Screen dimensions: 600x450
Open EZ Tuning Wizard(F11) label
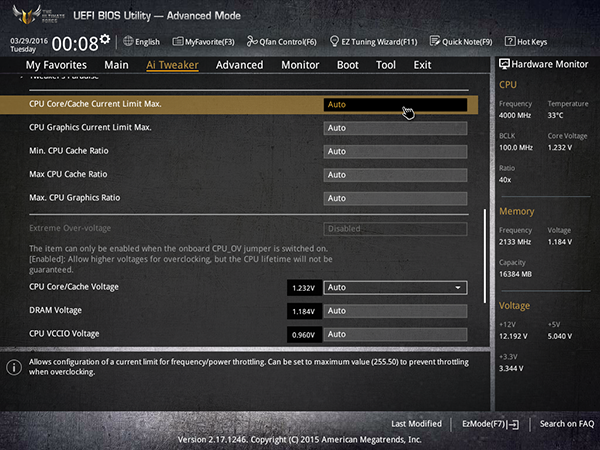(379, 42)
